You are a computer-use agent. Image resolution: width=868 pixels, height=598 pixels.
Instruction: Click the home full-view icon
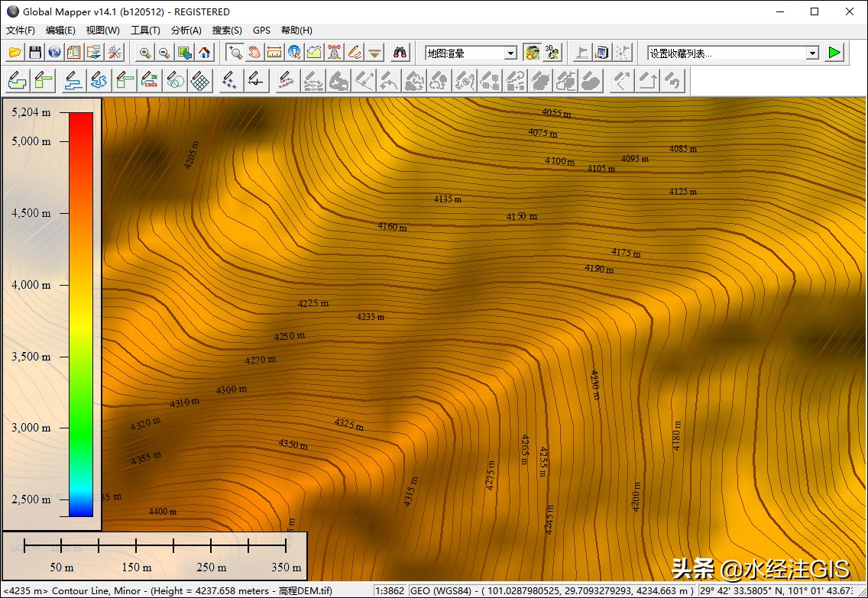pyautogui.click(x=205, y=53)
